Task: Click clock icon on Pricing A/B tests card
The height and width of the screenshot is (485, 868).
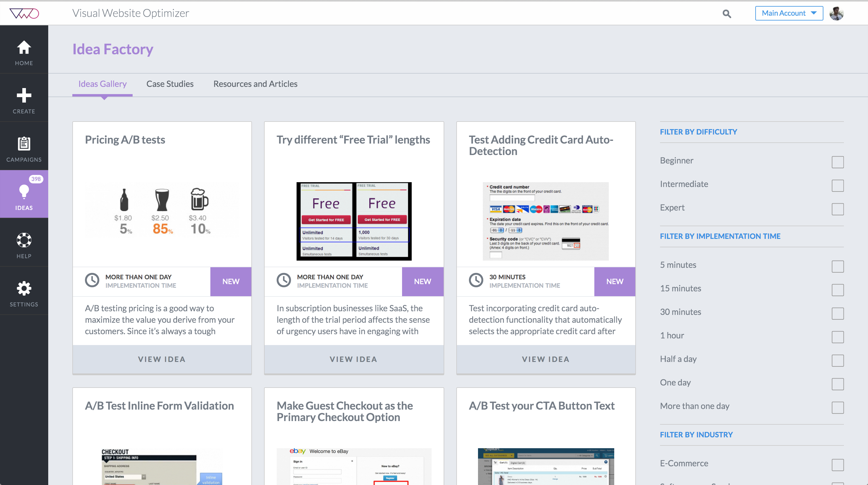Action: pyautogui.click(x=92, y=280)
